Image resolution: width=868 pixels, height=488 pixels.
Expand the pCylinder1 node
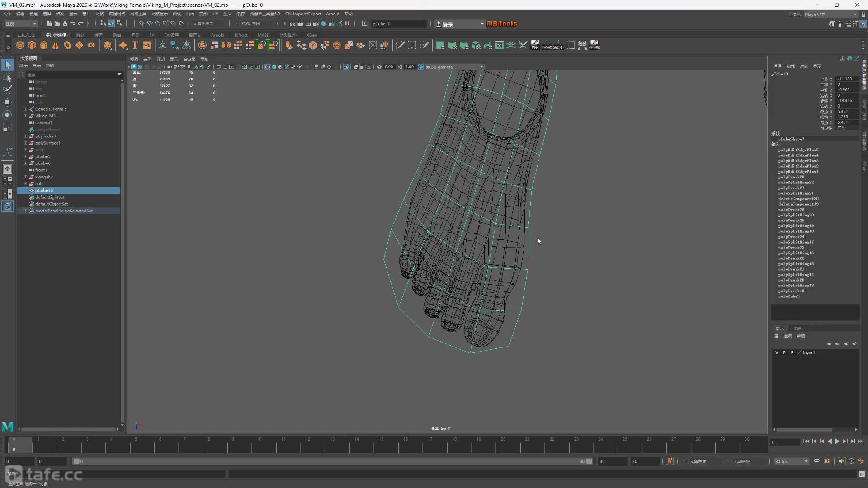(25, 136)
